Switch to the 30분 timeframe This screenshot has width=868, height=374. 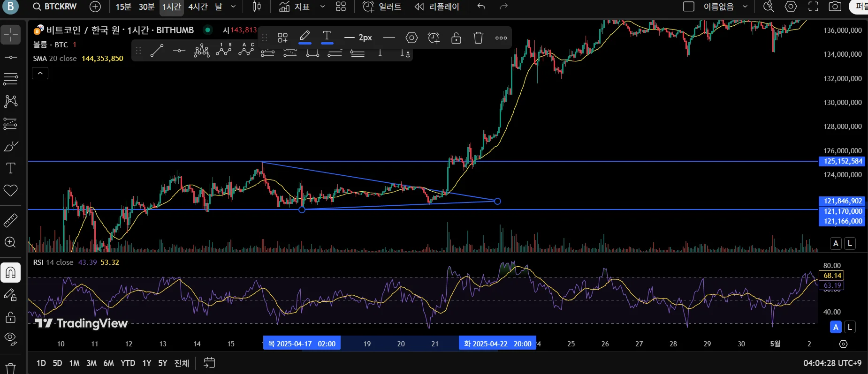[147, 7]
